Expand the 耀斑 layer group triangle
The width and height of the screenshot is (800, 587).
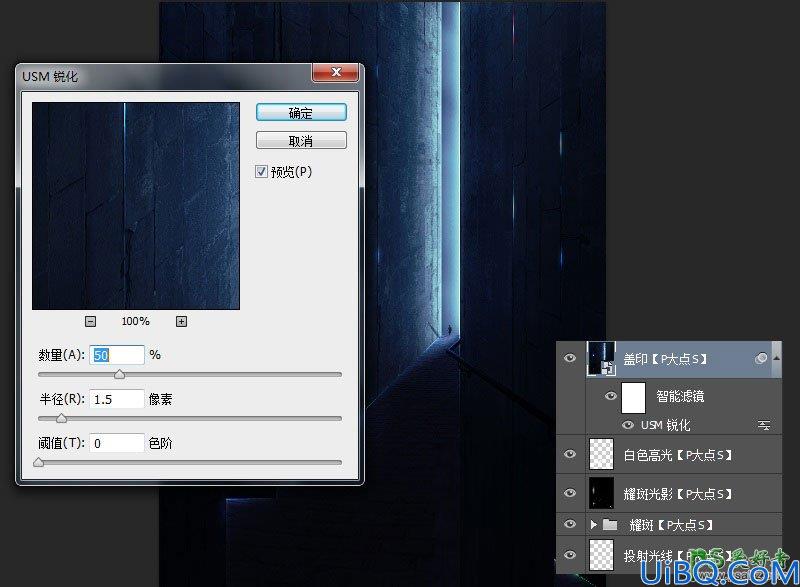[593, 524]
